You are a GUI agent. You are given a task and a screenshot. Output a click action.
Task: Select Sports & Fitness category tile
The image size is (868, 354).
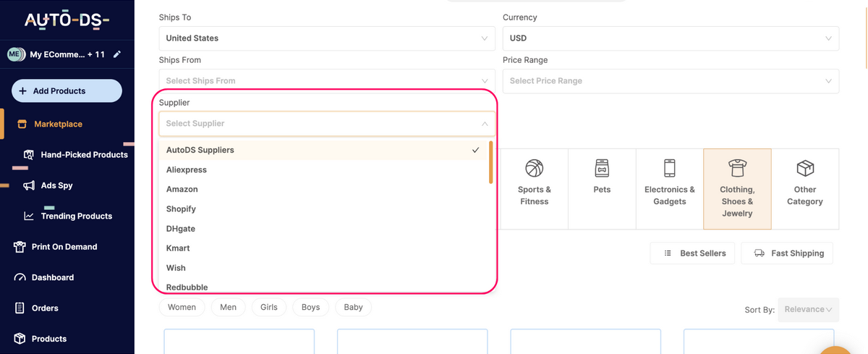535,189
